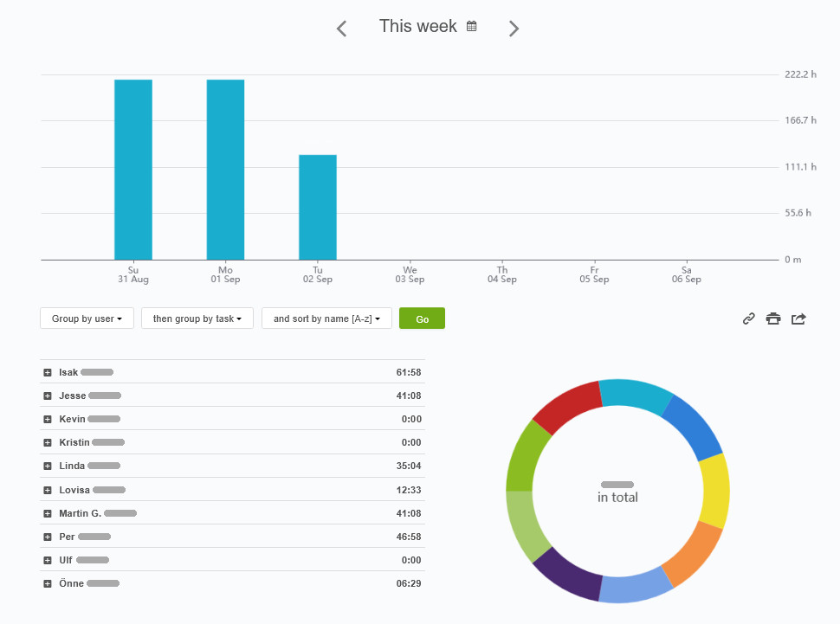Screen dimensions: 840x624
Task: Expand Kristin's entry with the plus icon
Action: pos(48,442)
